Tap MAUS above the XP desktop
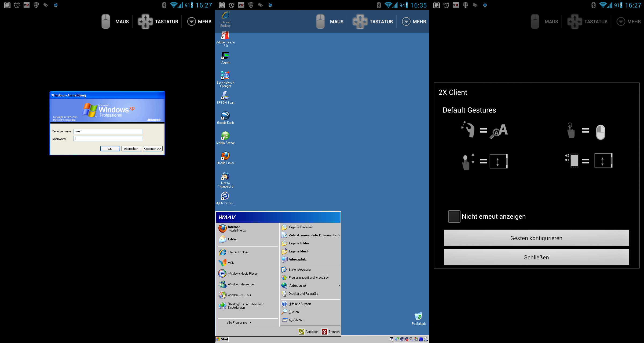Image resolution: width=644 pixels, height=343 pixels. (x=330, y=21)
